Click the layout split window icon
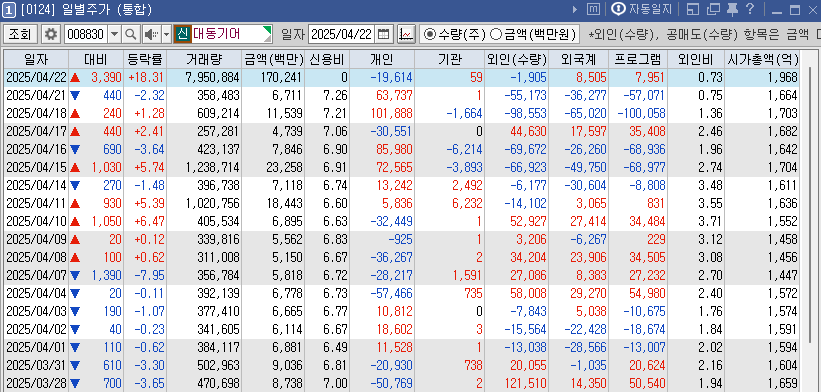 pos(693,9)
